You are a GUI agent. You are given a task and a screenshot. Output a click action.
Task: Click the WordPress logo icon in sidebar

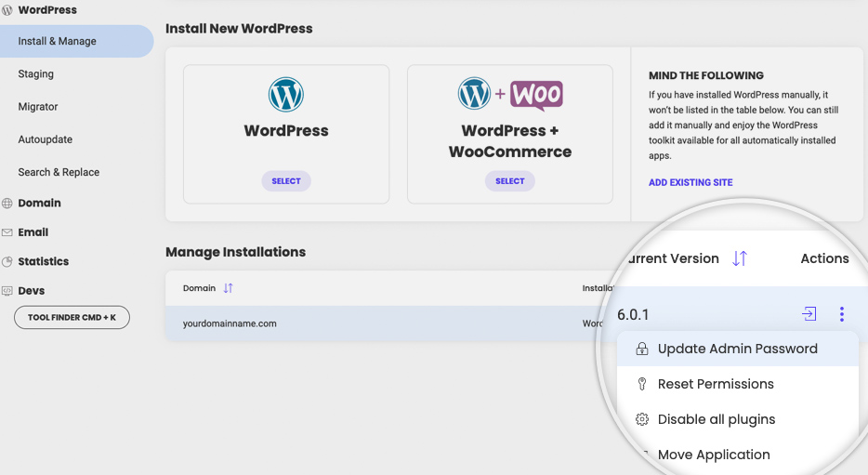click(x=7, y=10)
